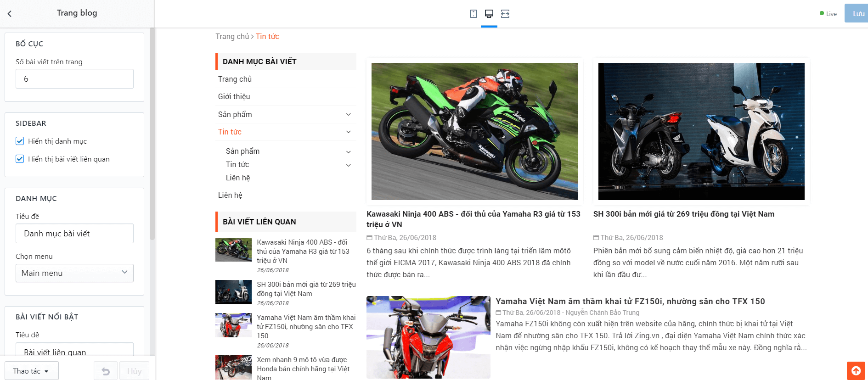Collapse the orange Tin tức category chevron
Screen dimensions: 868x380
349,132
